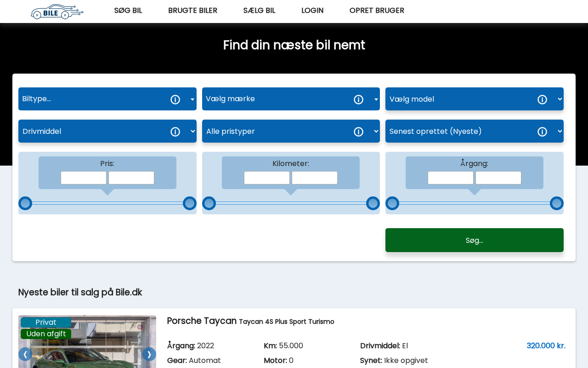Open SÆLG BIL menu item
This screenshot has width=588, height=368.
click(x=259, y=11)
